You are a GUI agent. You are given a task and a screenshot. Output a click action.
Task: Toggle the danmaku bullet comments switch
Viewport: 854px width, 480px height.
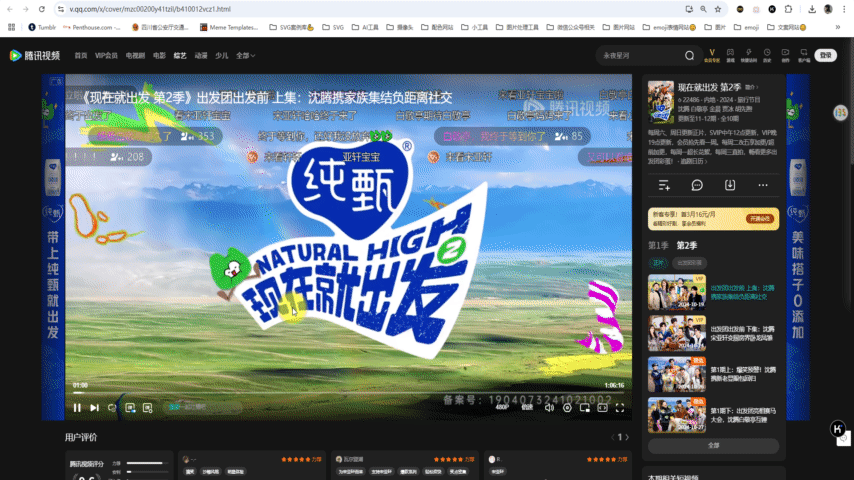[x=130, y=408]
